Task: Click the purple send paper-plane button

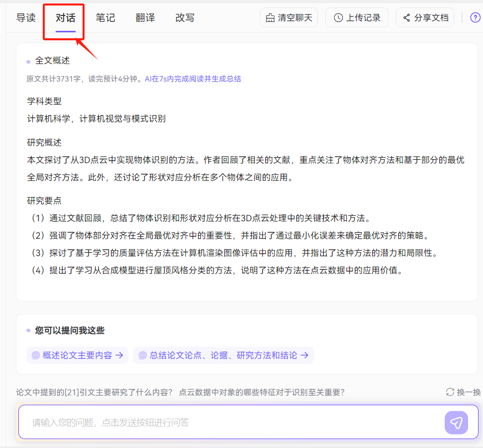Action: click(x=456, y=423)
